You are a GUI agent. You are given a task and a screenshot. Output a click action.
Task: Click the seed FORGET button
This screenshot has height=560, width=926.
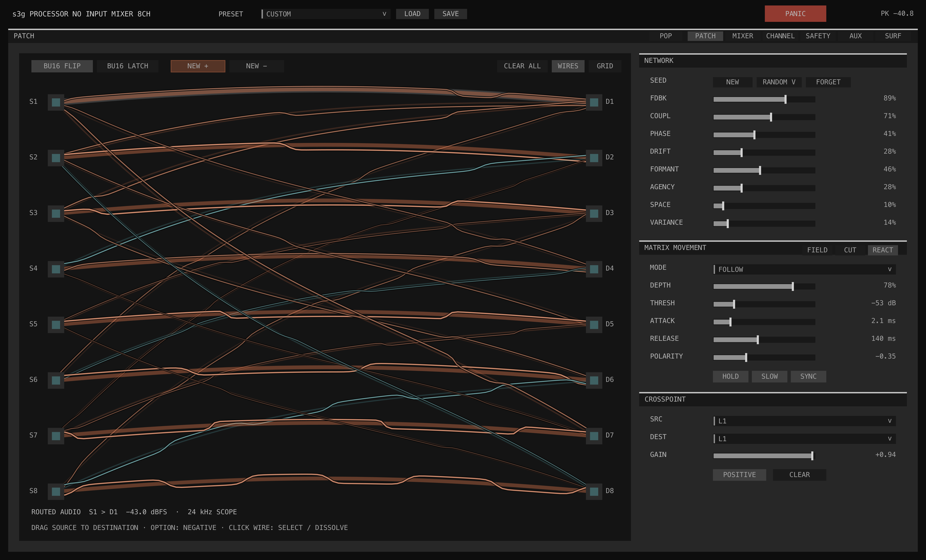click(x=828, y=82)
